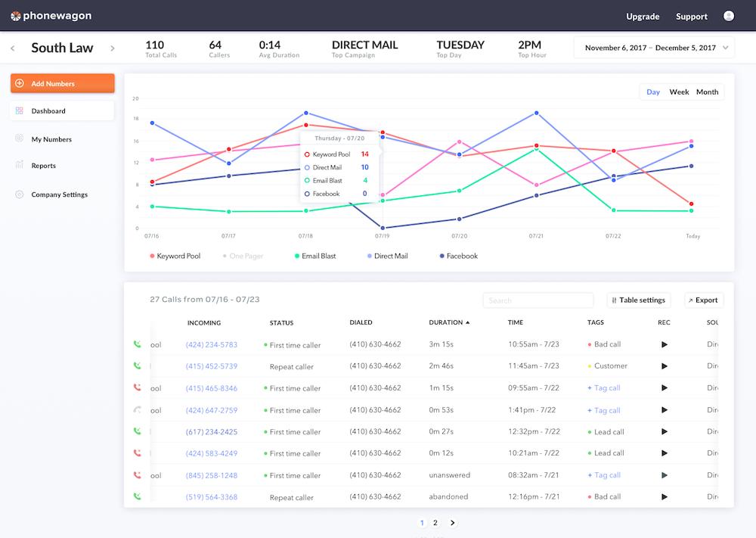This screenshot has height=538, width=756.
Task: Tag the call from (424) 647-2759
Action: [603, 410]
